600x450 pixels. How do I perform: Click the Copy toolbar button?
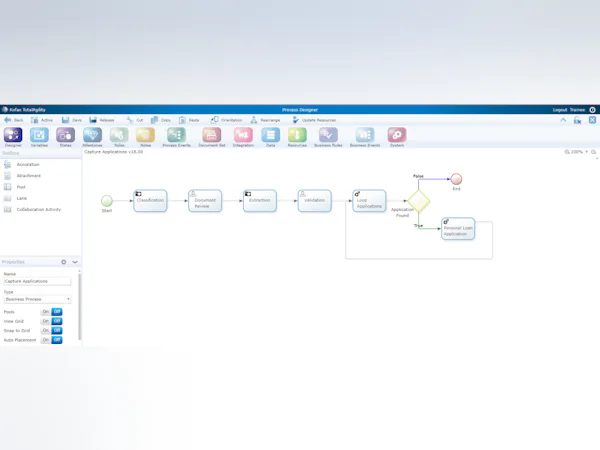(x=161, y=120)
